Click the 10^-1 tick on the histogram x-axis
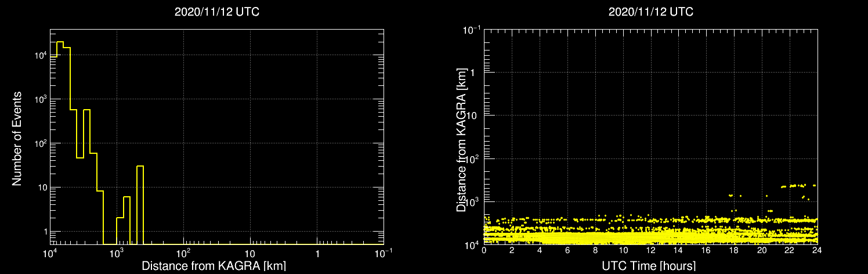This screenshot has width=868, height=274. click(384, 253)
